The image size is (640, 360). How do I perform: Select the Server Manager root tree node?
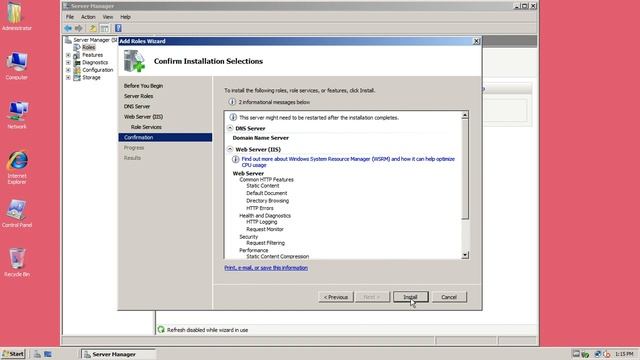tap(95, 40)
